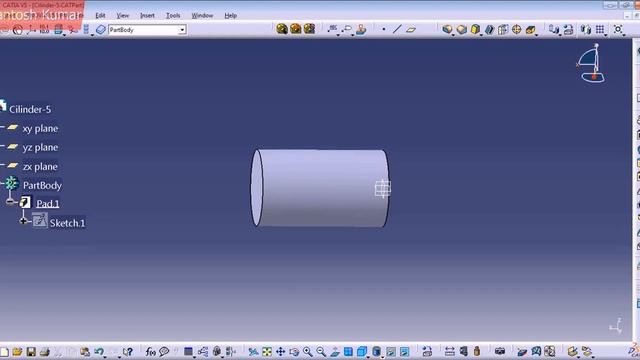Open a file with folder icon
640x360 pixels.
pos(17,351)
